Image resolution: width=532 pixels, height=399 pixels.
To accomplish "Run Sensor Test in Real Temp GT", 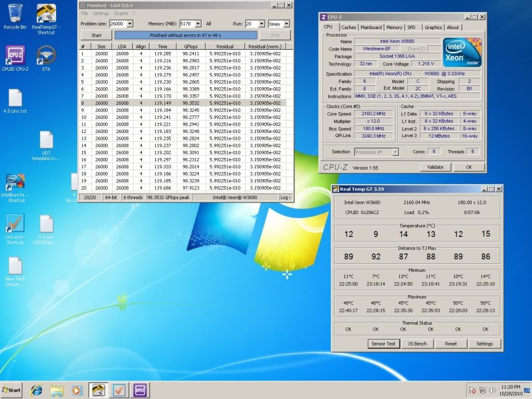I will tap(383, 344).
